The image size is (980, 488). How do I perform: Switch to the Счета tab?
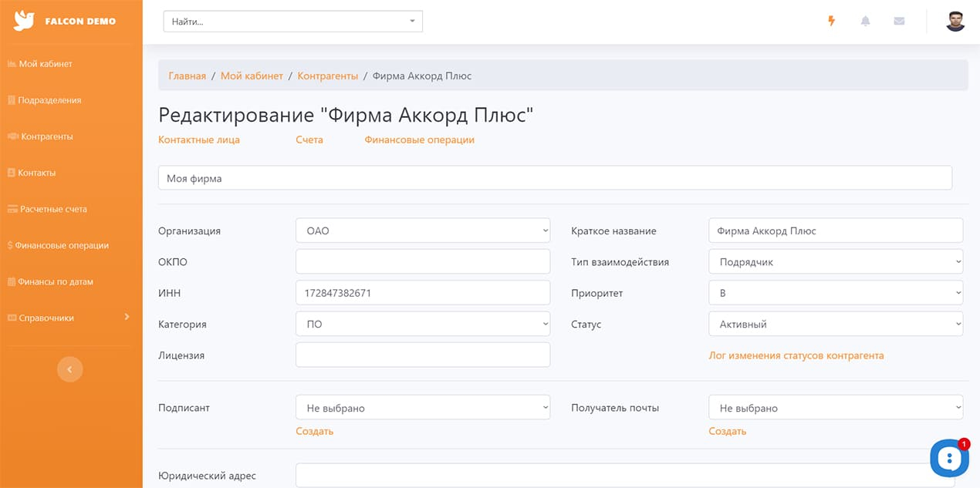(309, 140)
